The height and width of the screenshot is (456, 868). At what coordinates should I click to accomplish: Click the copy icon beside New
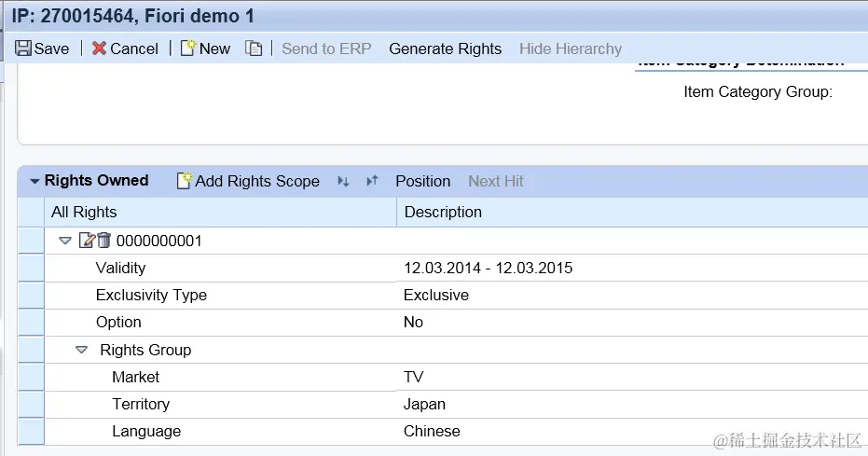pyautogui.click(x=254, y=48)
